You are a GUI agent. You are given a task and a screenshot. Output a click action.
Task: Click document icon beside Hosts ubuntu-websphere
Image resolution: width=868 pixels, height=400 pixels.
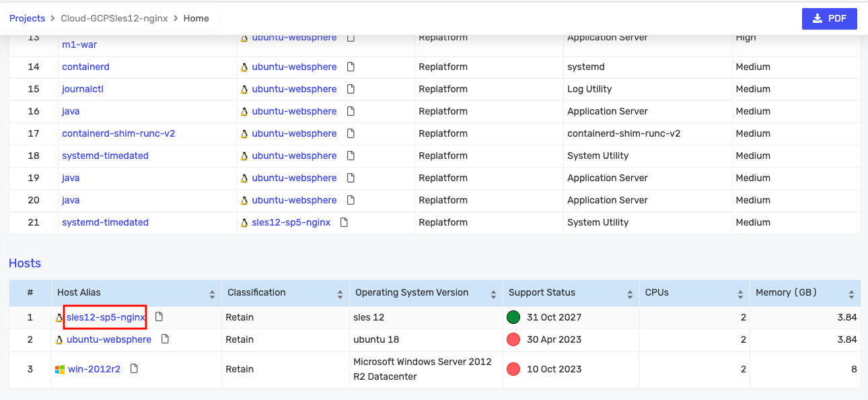point(165,339)
